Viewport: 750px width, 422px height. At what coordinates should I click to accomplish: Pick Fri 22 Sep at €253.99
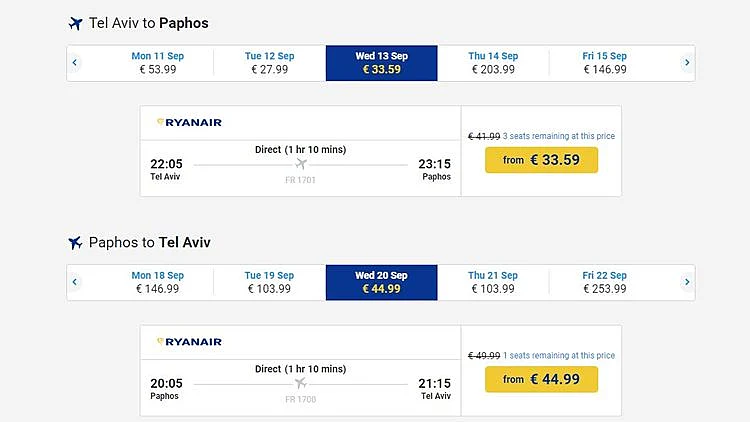(604, 282)
